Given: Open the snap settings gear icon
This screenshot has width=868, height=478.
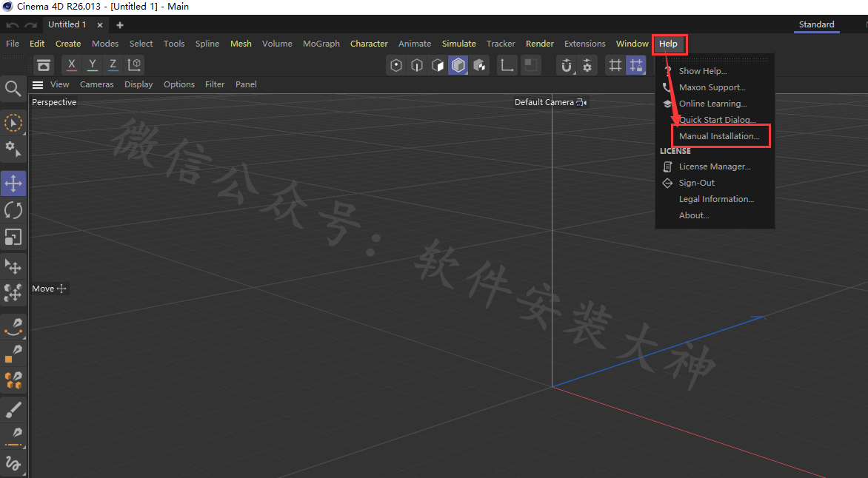Looking at the screenshot, I should [x=587, y=65].
